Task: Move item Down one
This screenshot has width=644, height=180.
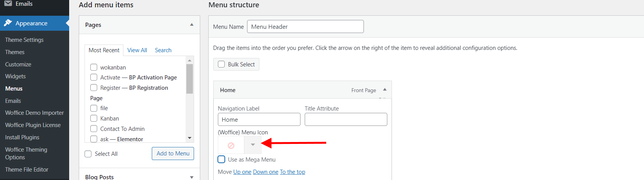Action: pos(266,172)
